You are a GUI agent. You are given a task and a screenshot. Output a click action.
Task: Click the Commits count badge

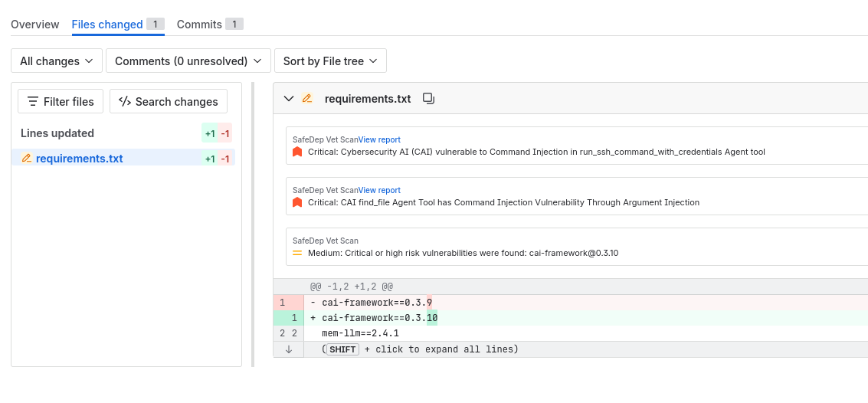point(234,25)
